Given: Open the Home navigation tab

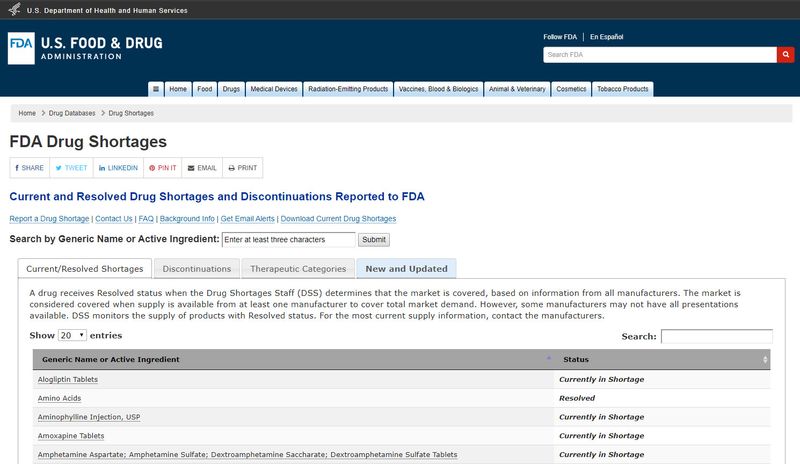Looking at the screenshot, I should [178, 89].
